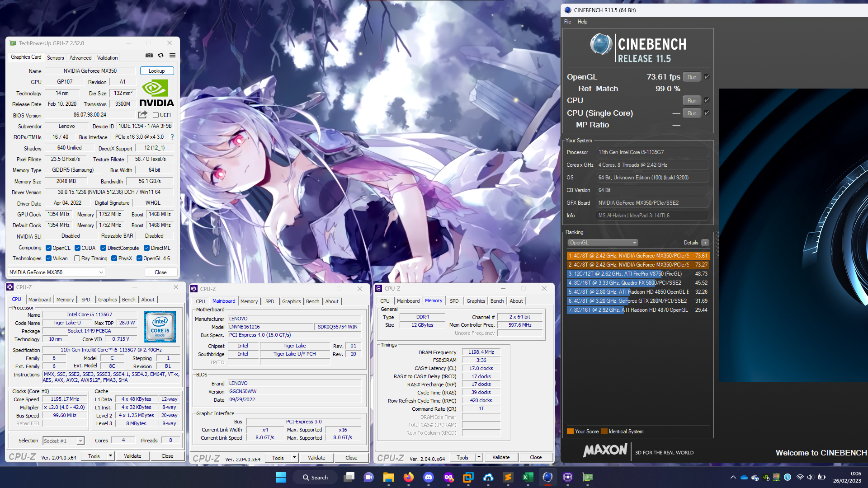Toggle the Vulkan technologies checkbox
The height and width of the screenshot is (488, 868).
coord(48,258)
